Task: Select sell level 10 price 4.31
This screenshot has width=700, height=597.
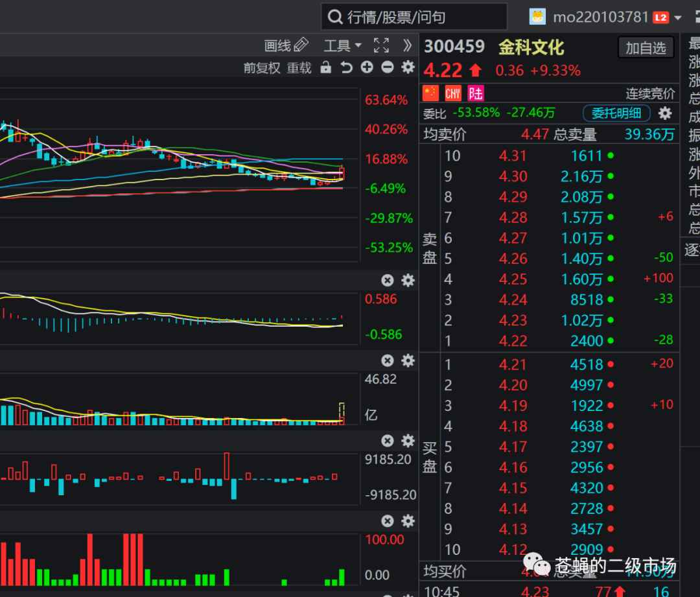Action: tap(513, 156)
